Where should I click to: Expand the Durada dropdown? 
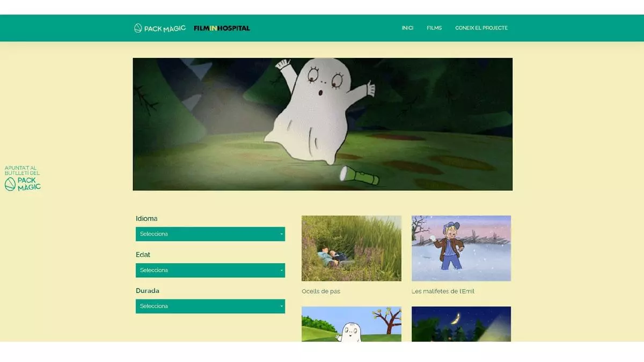coord(210,306)
